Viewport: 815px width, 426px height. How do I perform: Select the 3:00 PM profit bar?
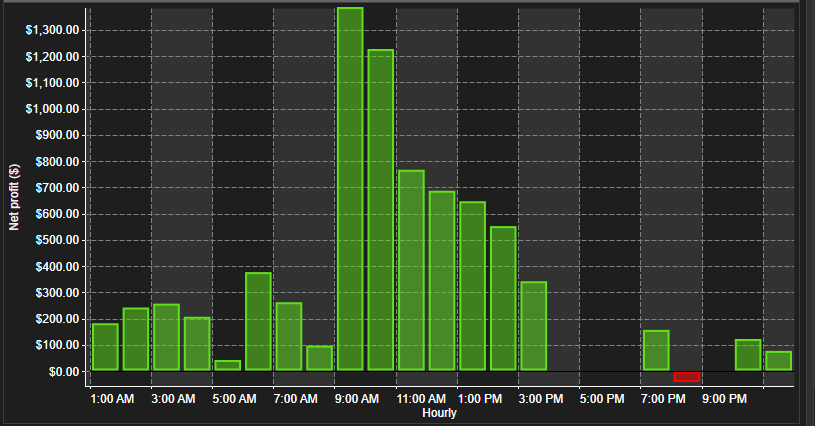[x=534, y=326]
